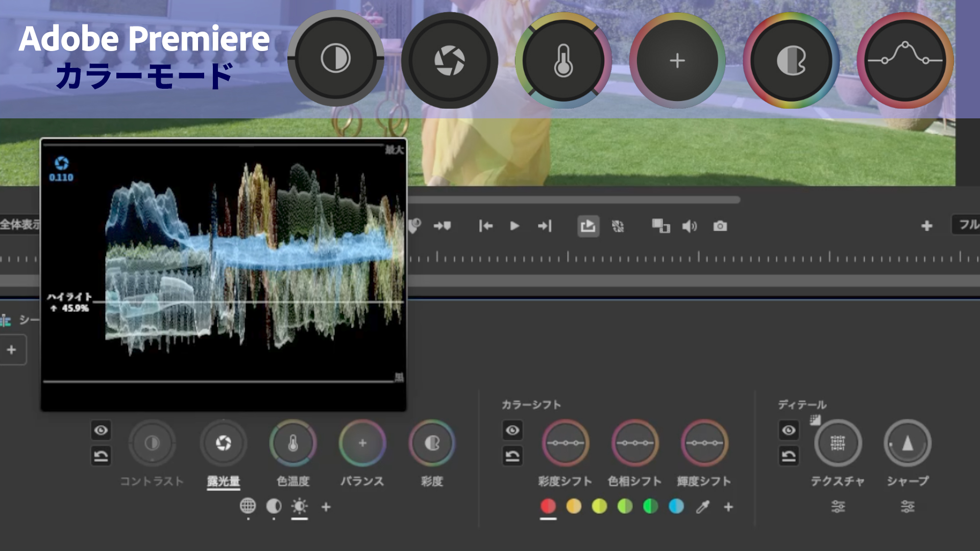Click the large curve dial in banner

point(905,61)
